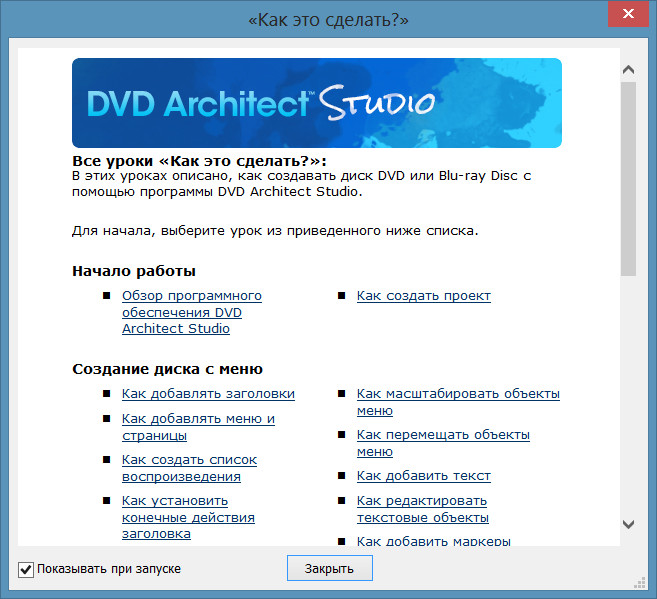Click the scrollbar down arrow
The image size is (657, 599).
tap(628, 524)
